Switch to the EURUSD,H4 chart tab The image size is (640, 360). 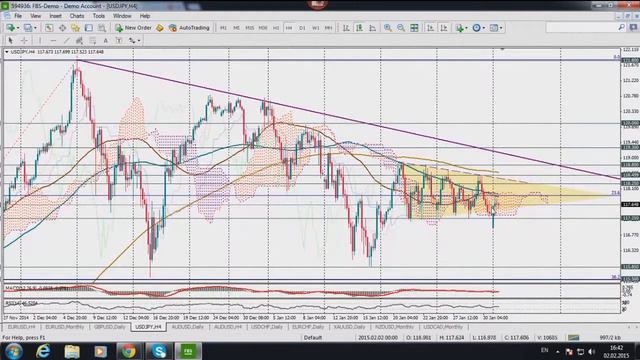21,327
